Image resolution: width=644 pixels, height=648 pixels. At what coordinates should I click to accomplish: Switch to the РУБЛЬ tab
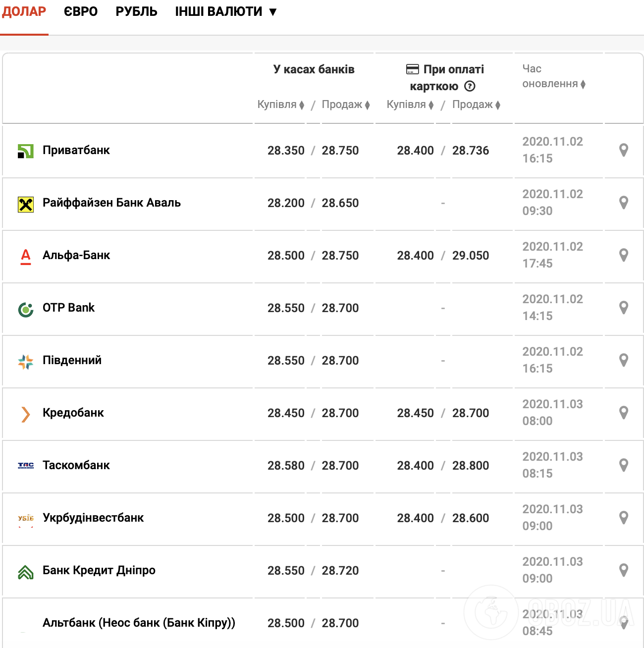(x=137, y=11)
